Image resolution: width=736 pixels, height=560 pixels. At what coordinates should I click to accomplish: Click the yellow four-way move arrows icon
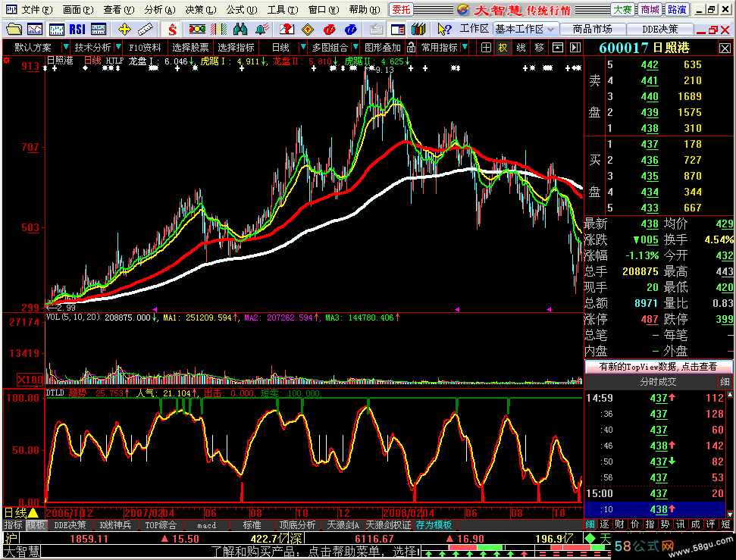(x=124, y=29)
